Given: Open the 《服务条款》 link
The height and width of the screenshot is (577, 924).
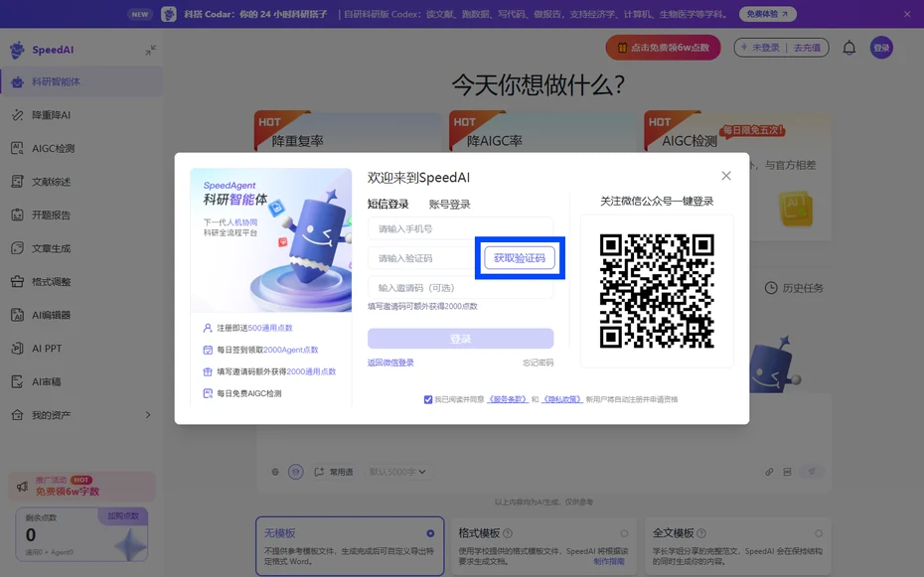Looking at the screenshot, I should [508, 399].
